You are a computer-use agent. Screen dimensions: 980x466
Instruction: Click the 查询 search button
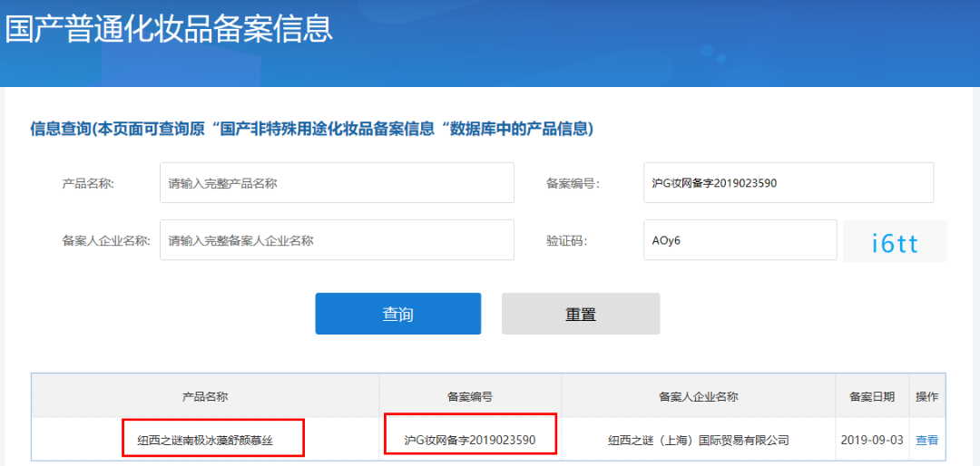397,314
